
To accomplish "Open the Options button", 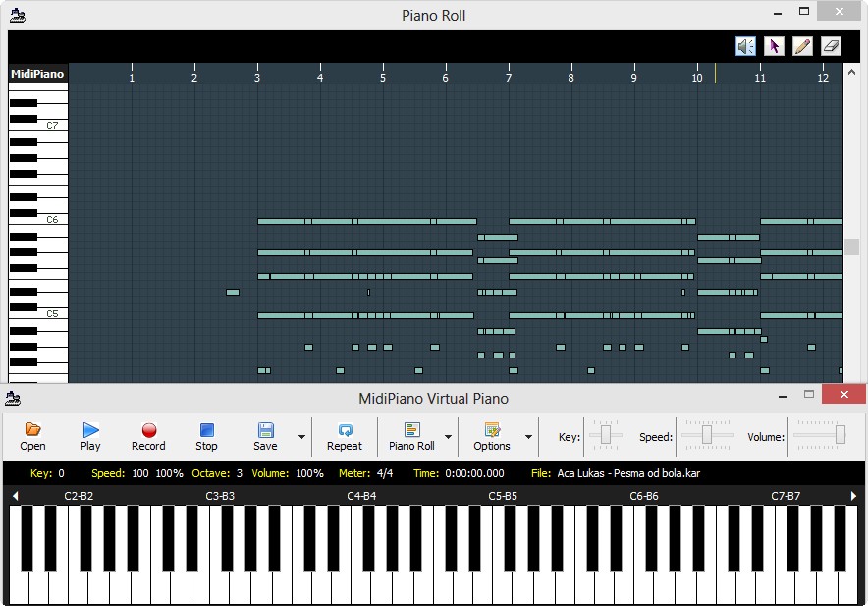I will 492,436.
